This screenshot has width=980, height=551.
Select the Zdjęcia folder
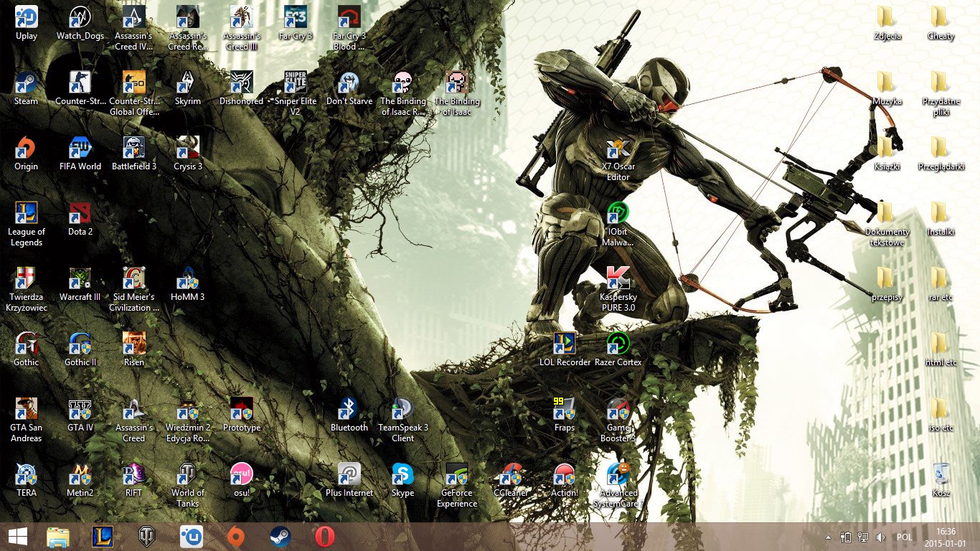coord(887,23)
